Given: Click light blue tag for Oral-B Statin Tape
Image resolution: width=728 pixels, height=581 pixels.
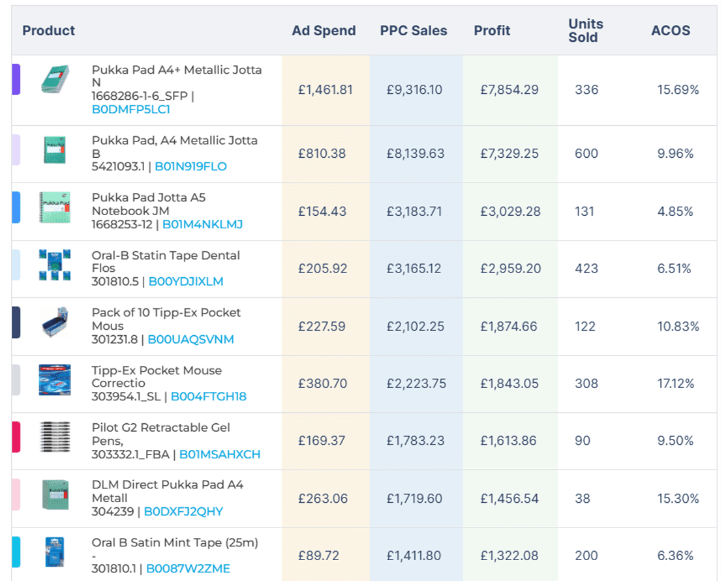Looking at the screenshot, I should [16, 265].
